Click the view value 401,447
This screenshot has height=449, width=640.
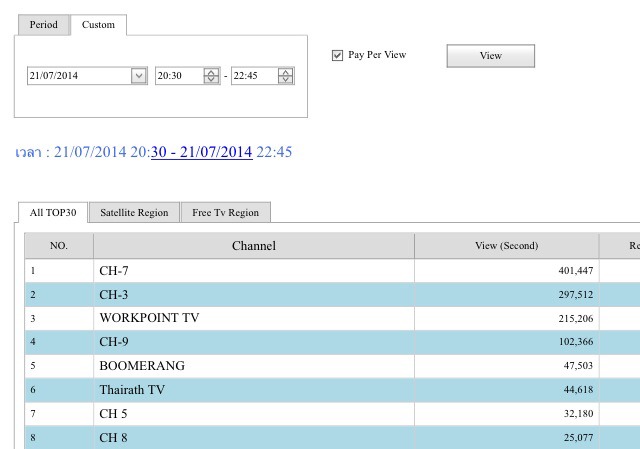click(576, 271)
